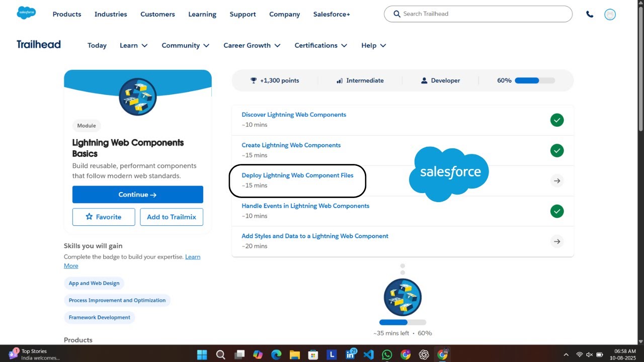Open the Salesforce+ menu item
Screen dimensions: 644x362
click(x=332, y=14)
